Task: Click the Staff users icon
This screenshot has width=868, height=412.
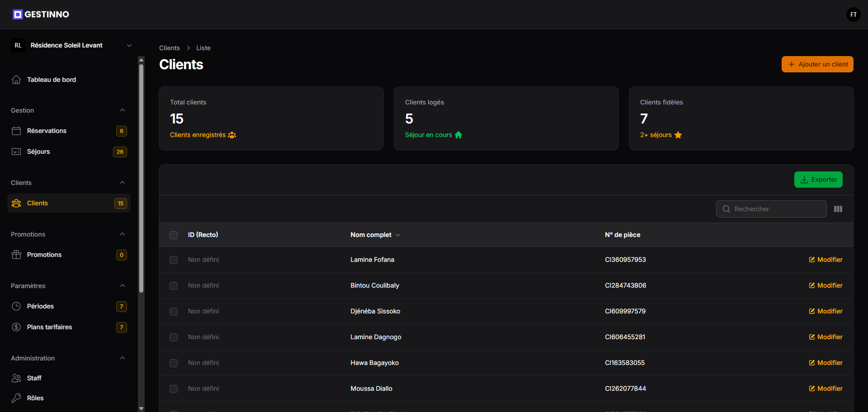Action: [x=16, y=378]
